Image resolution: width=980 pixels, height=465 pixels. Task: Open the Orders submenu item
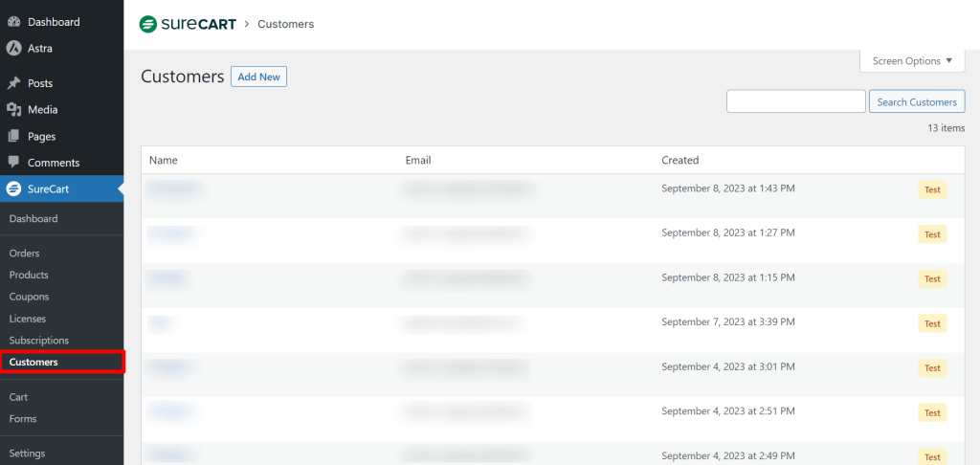(24, 254)
